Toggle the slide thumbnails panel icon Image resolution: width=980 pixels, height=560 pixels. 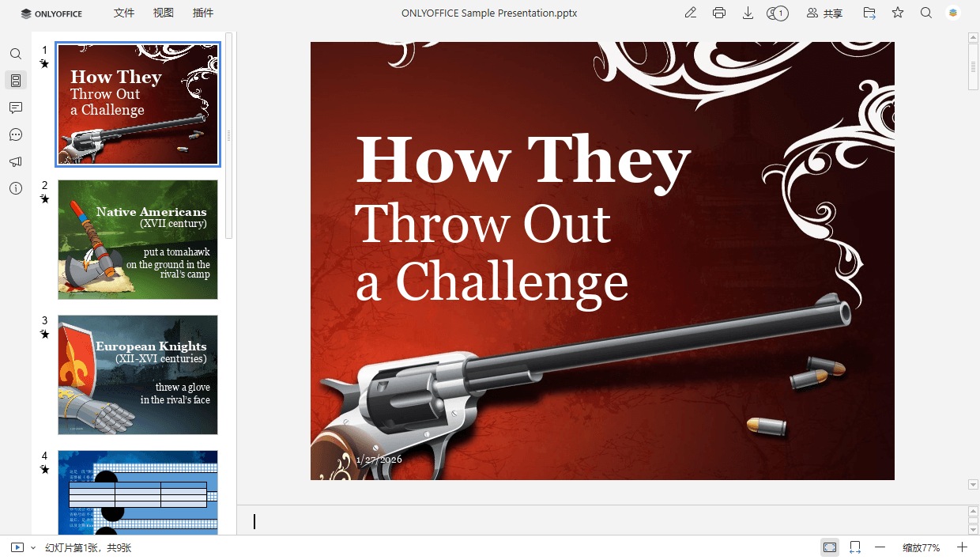[x=16, y=81]
